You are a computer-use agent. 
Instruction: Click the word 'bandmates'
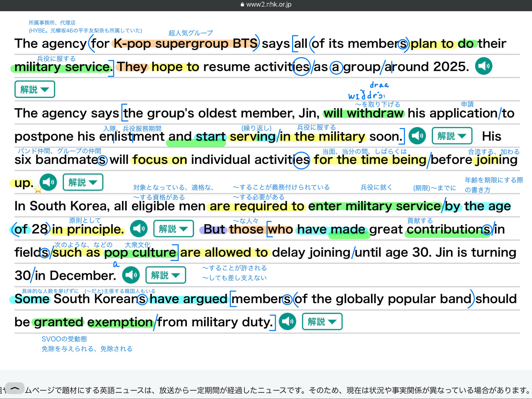coord(71,160)
